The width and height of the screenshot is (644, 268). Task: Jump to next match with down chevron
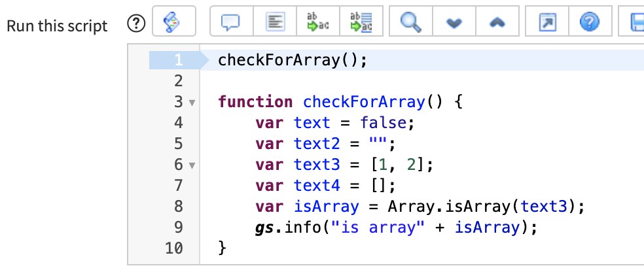[x=453, y=24]
